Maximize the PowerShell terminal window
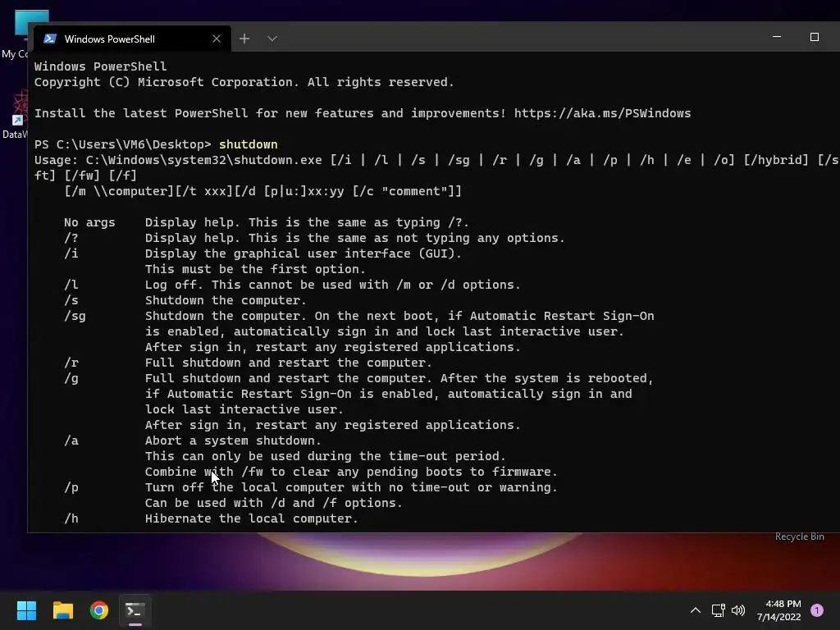This screenshot has width=840, height=630. tap(815, 37)
